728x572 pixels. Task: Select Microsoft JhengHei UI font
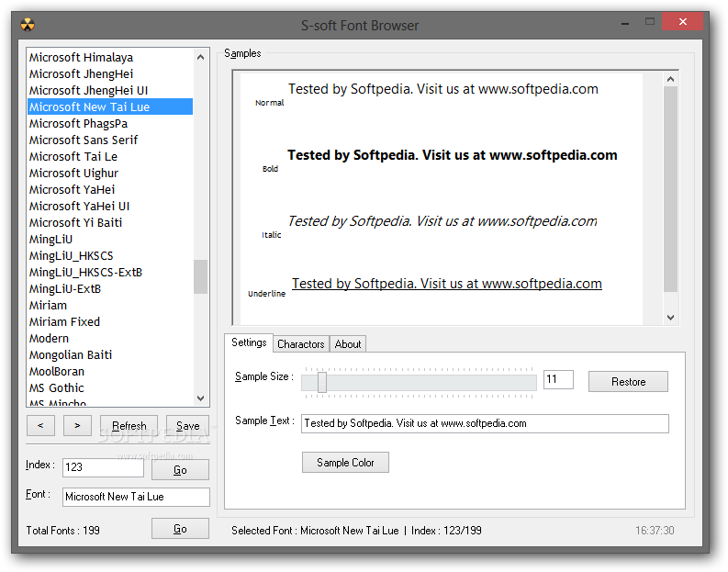(x=110, y=91)
